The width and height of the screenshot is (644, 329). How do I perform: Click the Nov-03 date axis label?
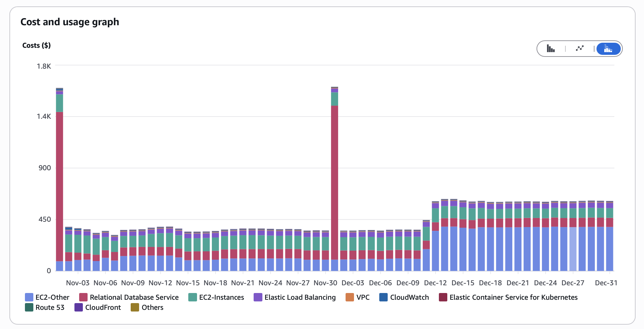(78, 283)
